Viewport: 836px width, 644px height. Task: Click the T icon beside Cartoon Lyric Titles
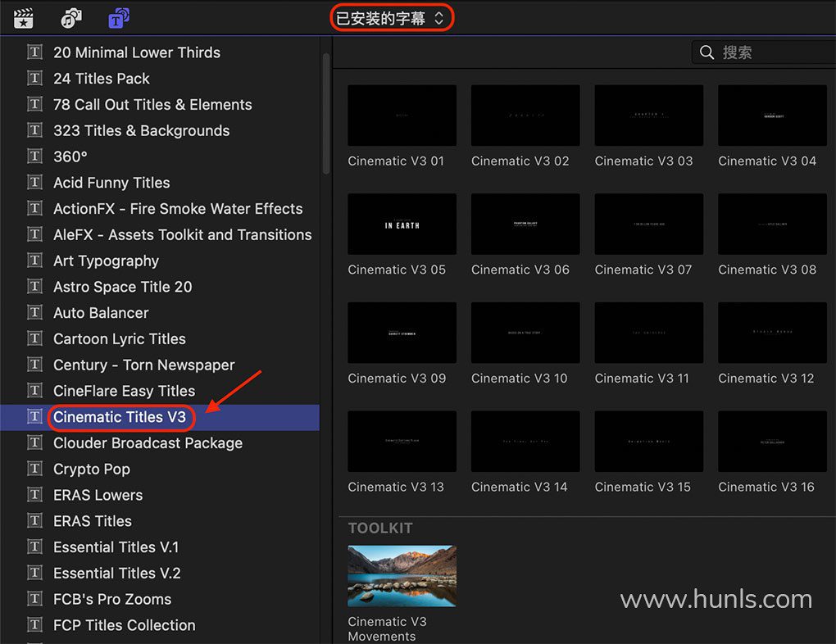(34, 338)
